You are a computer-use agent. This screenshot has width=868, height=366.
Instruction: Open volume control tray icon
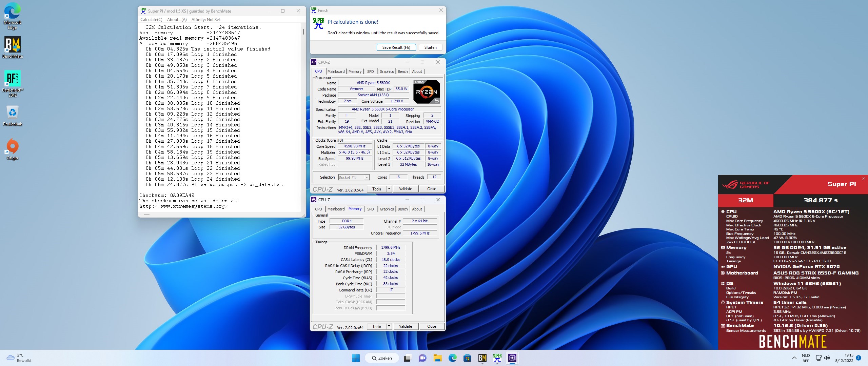[x=827, y=358]
